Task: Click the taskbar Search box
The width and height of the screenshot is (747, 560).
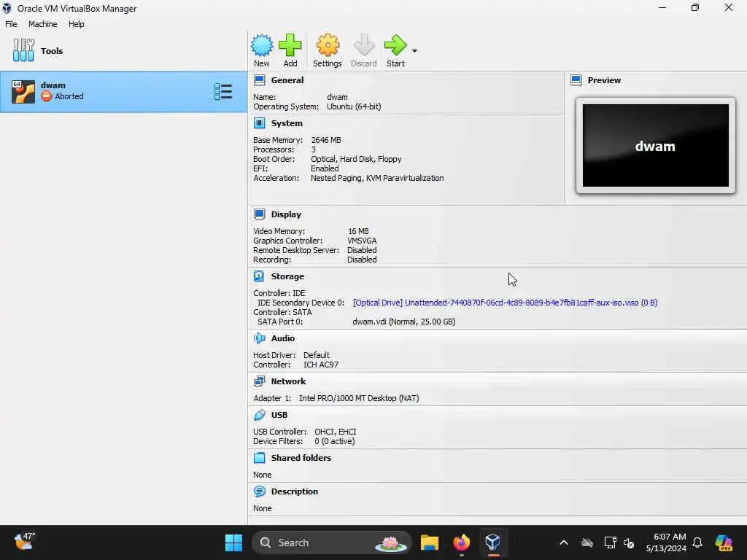Action: (x=332, y=542)
